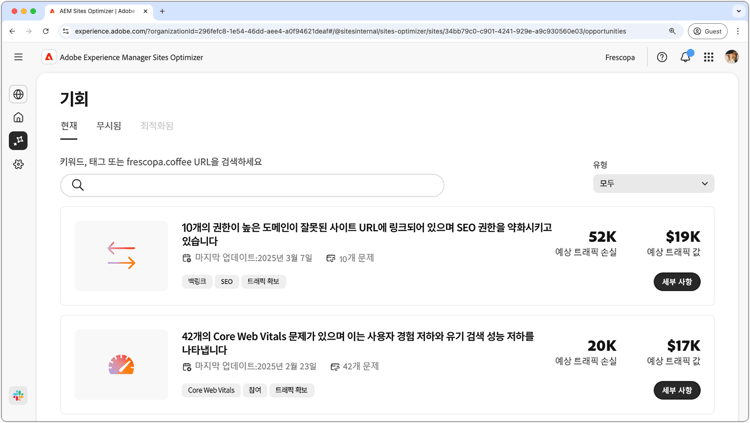Click the 42개 문제 count text
750x423 pixels.
point(361,367)
